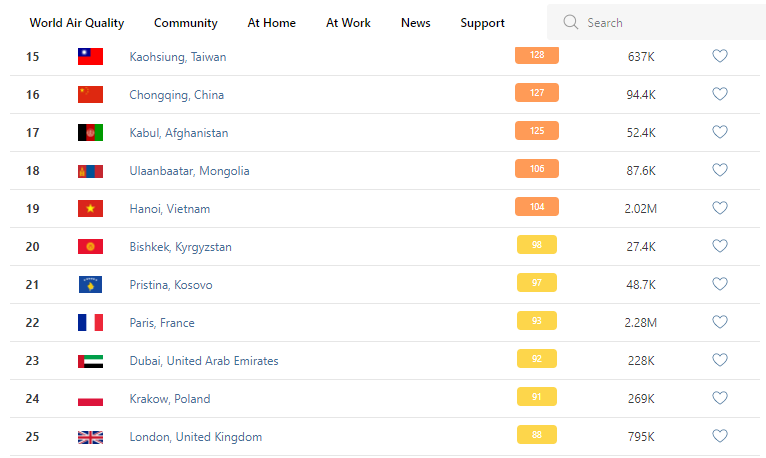
Task: Go to the Support page
Action: (482, 23)
